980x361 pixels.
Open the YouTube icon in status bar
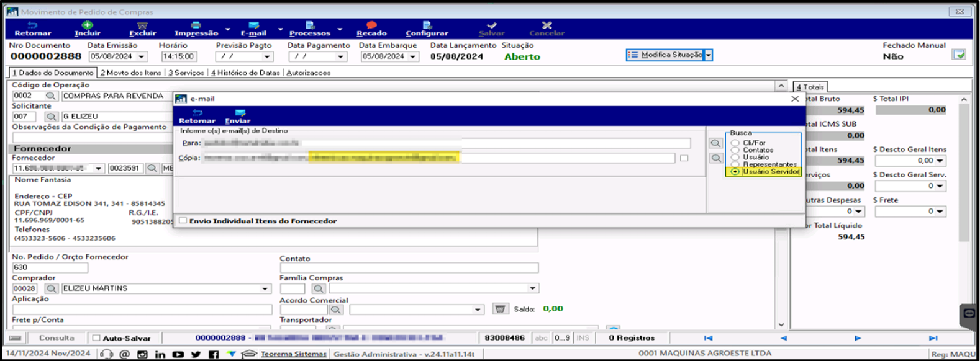click(178, 354)
